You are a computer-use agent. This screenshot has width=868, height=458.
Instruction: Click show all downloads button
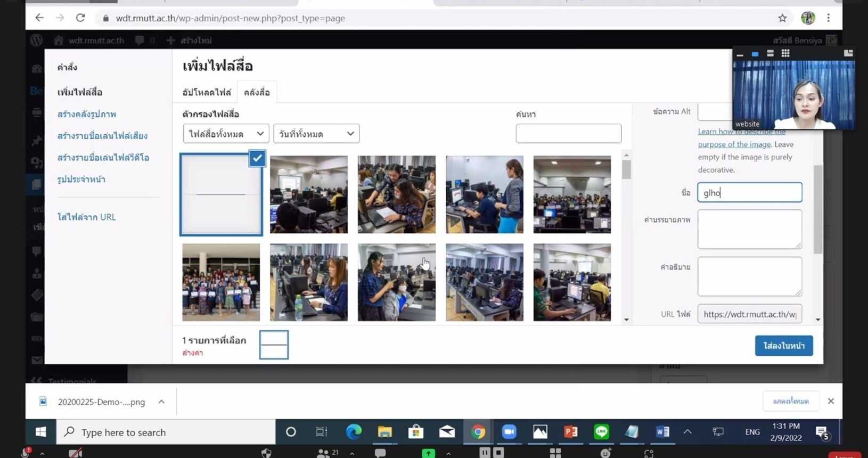[x=791, y=401]
